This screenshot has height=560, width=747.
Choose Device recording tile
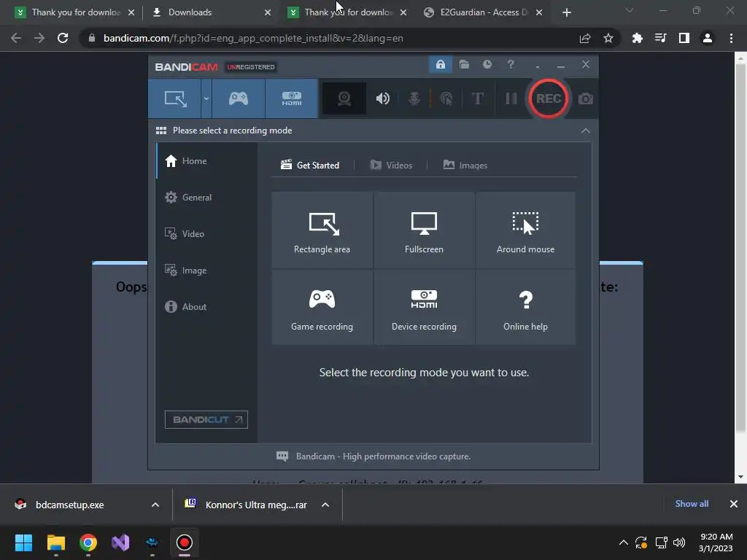(x=424, y=308)
